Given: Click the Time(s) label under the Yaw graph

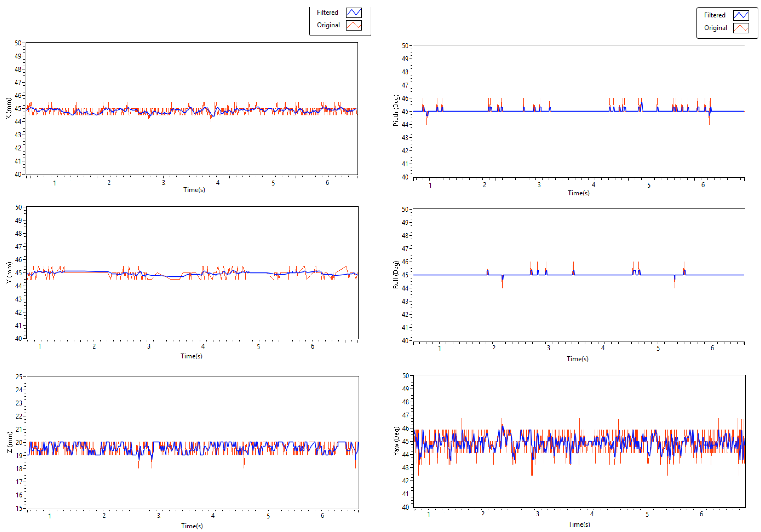Looking at the screenshot, I should (579, 524).
